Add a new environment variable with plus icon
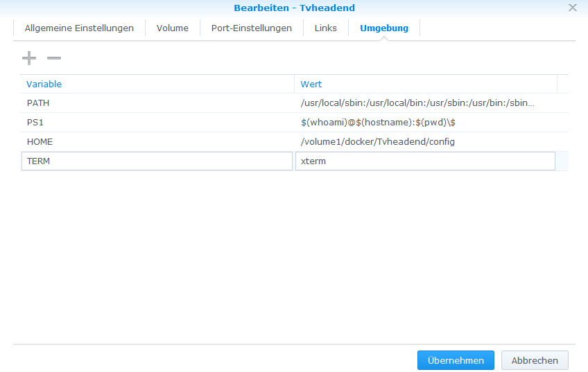The image size is (588, 372). pyautogui.click(x=29, y=58)
